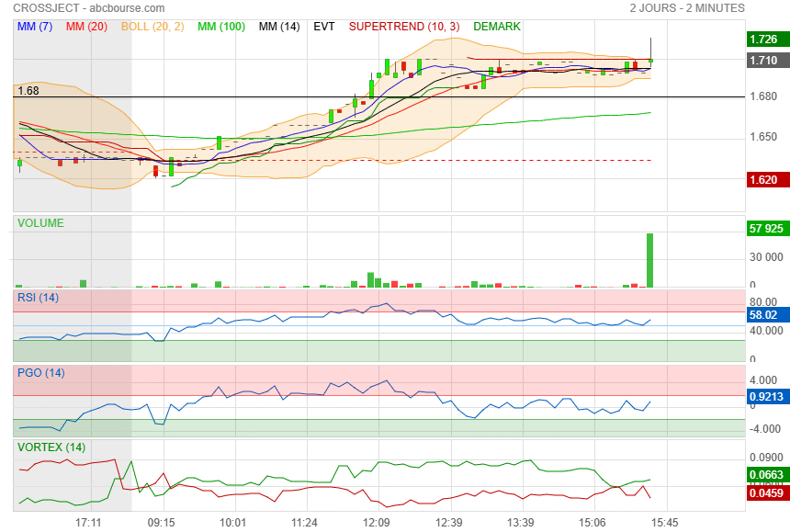Click the 30 000 volume axis value
The image size is (790, 532).
tap(766, 257)
